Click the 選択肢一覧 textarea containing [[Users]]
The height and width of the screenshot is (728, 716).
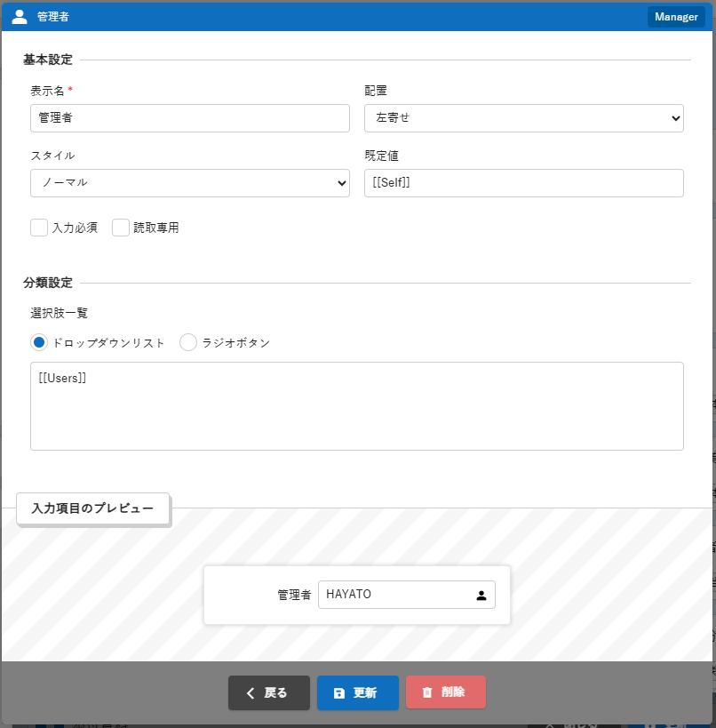coord(357,406)
